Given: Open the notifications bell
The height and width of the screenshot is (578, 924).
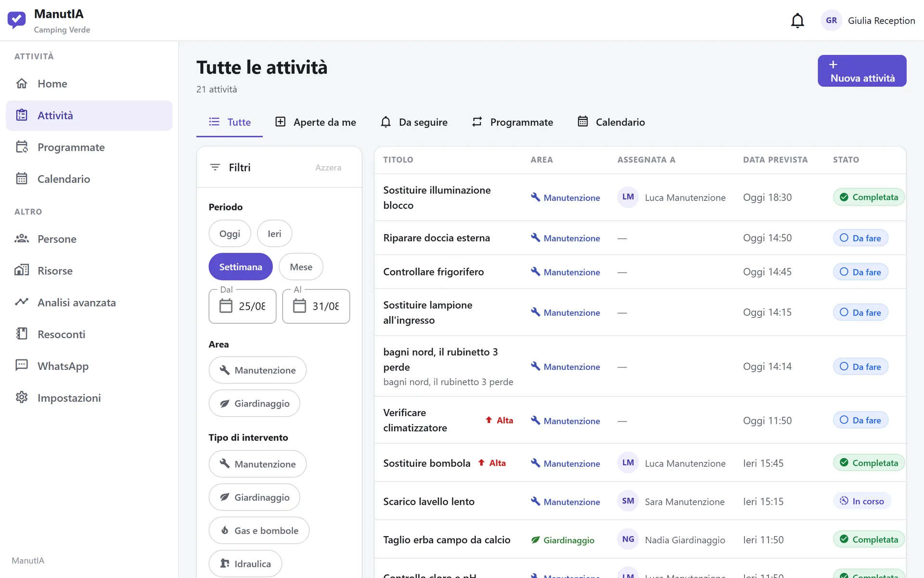Looking at the screenshot, I should [x=797, y=21].
